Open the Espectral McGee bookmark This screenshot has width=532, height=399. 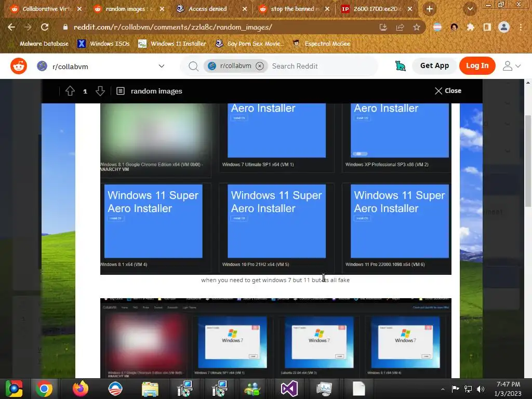point(322,44)
